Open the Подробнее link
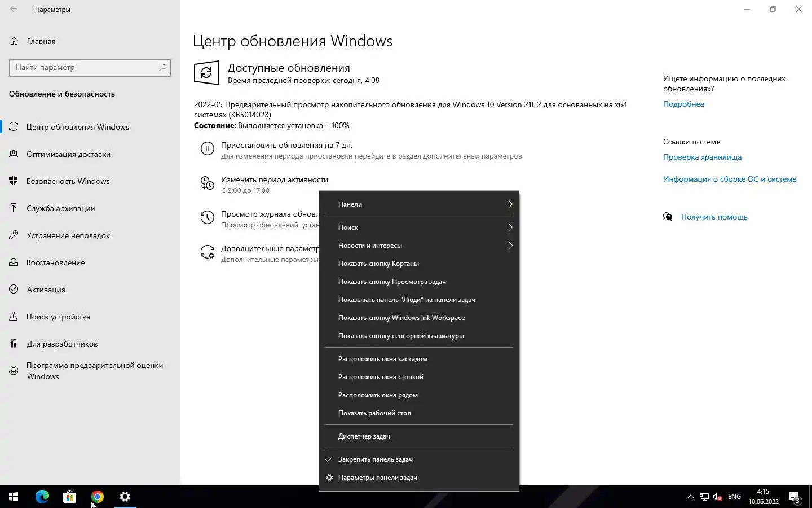Image resolution: width=812 pixels, height=508 pixels. coord(683,104)
